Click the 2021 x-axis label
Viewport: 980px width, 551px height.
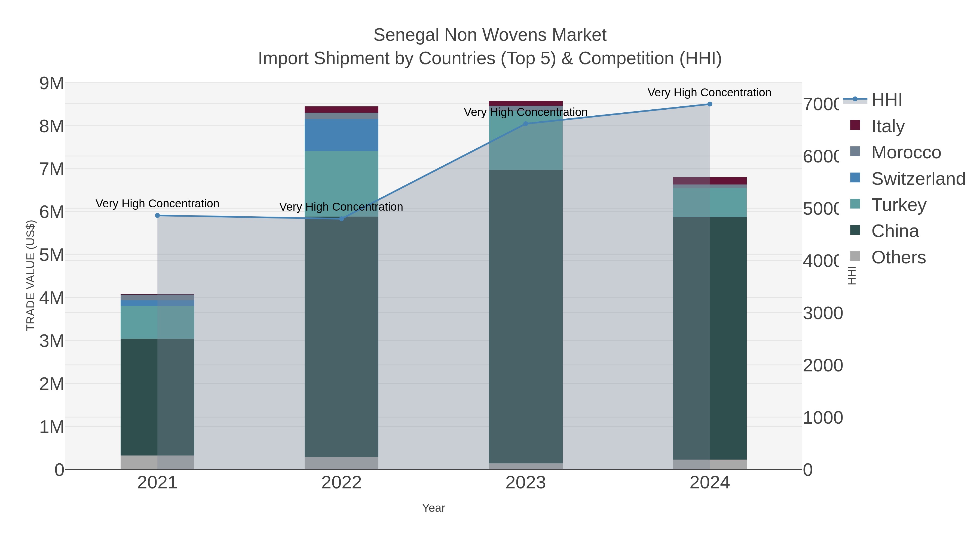click(x=158, y=483)
